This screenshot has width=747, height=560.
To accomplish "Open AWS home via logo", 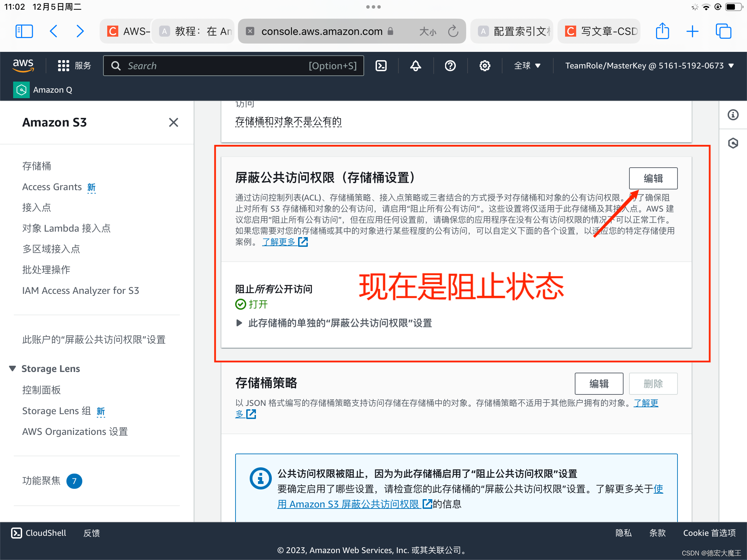I will click(23, 65).
